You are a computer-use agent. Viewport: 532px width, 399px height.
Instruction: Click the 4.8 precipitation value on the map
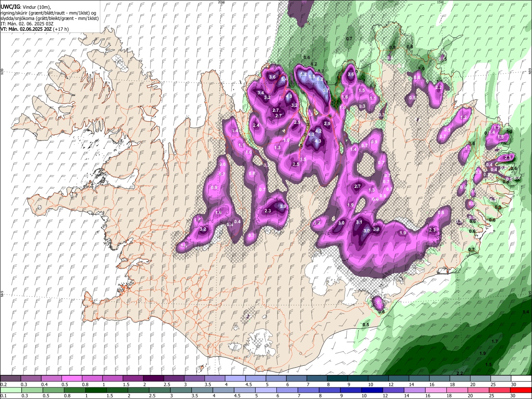point(289,96)
